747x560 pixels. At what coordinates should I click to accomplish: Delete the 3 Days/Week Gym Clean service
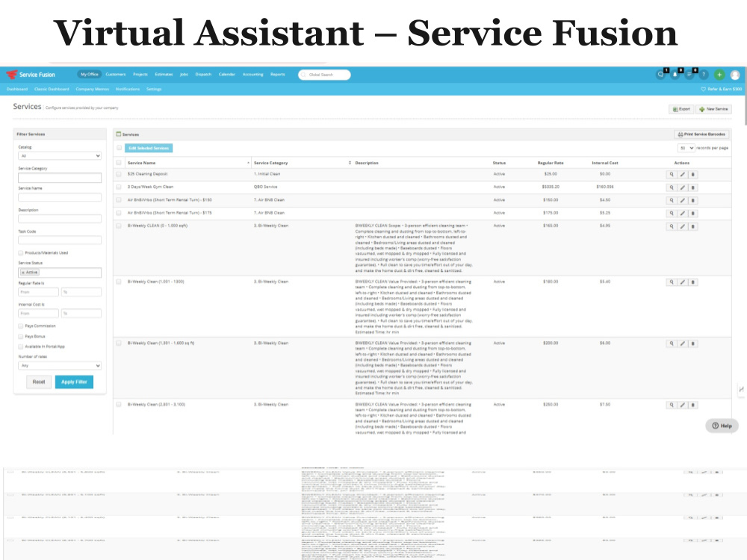click(692, 187)
